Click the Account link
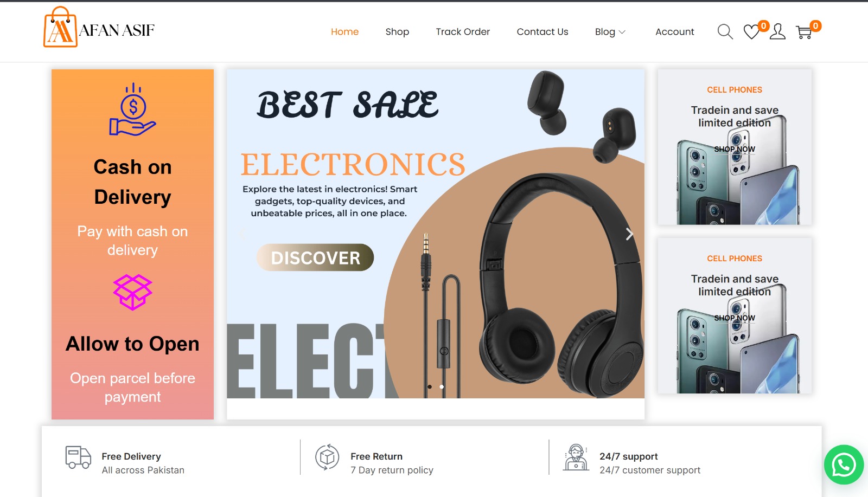The image size is (868, 497). point(674,32)
